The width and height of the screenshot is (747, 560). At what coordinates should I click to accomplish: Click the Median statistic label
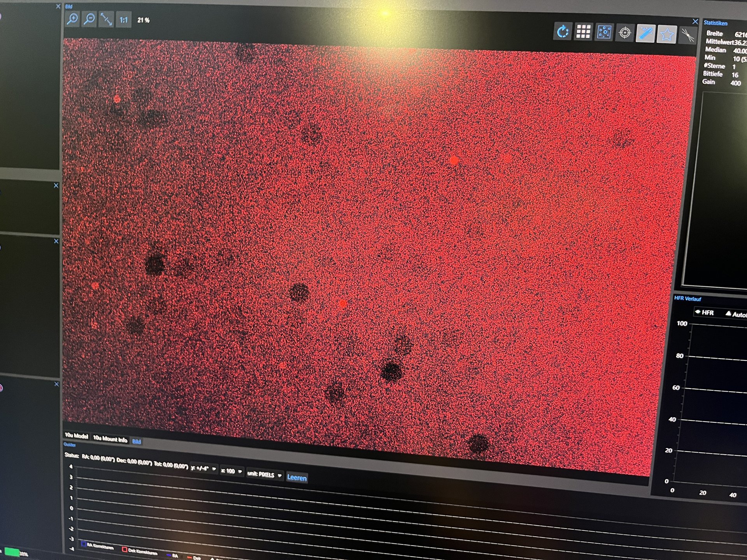click(715, 50)
